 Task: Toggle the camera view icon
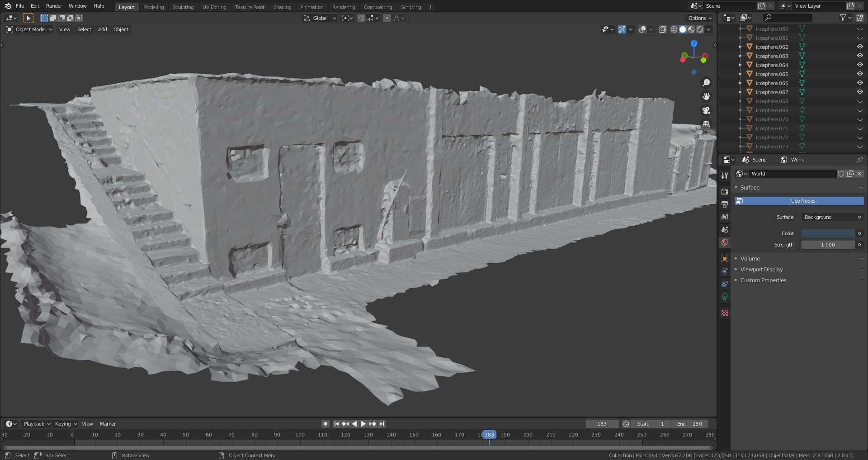706,110
